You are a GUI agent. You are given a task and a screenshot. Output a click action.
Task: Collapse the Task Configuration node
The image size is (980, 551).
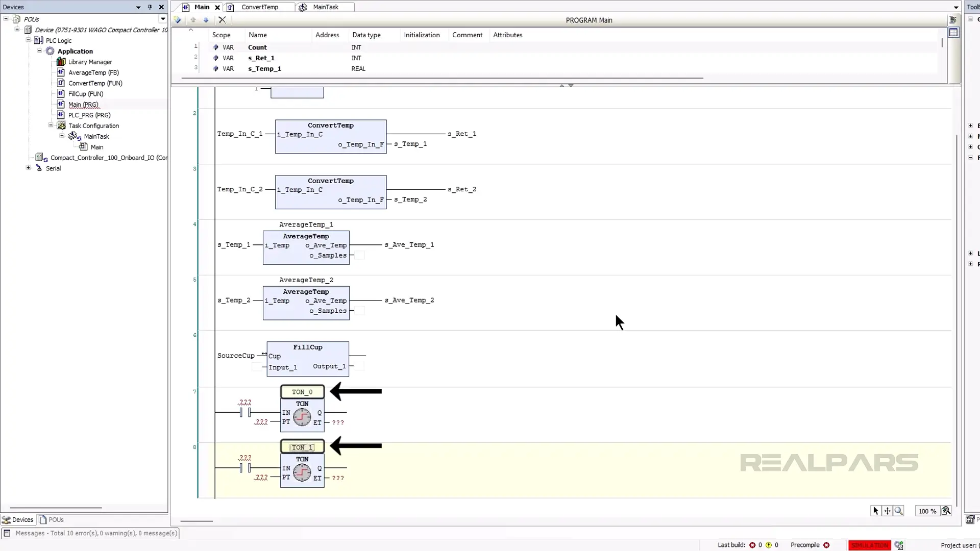51,126
